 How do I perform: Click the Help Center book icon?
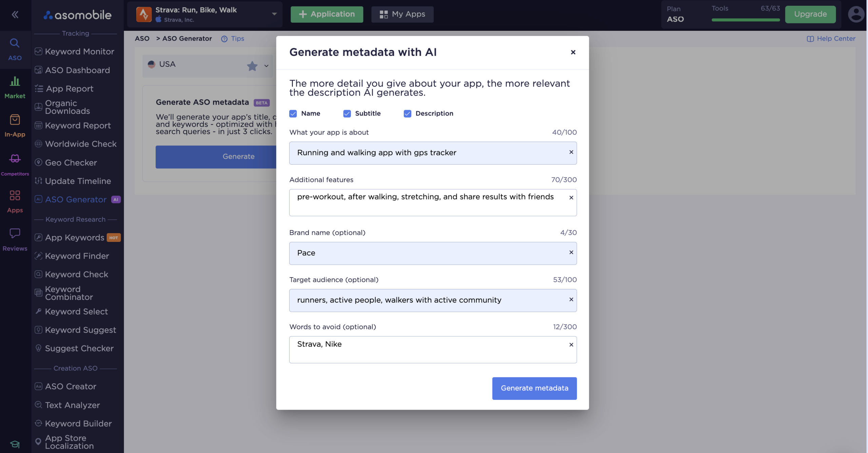pos(810,39)
